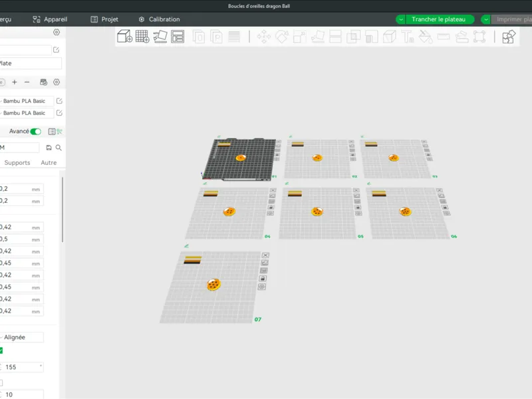Toggle the Avancé advanced mode switch

pyautogui.click(x=36, y=132)
